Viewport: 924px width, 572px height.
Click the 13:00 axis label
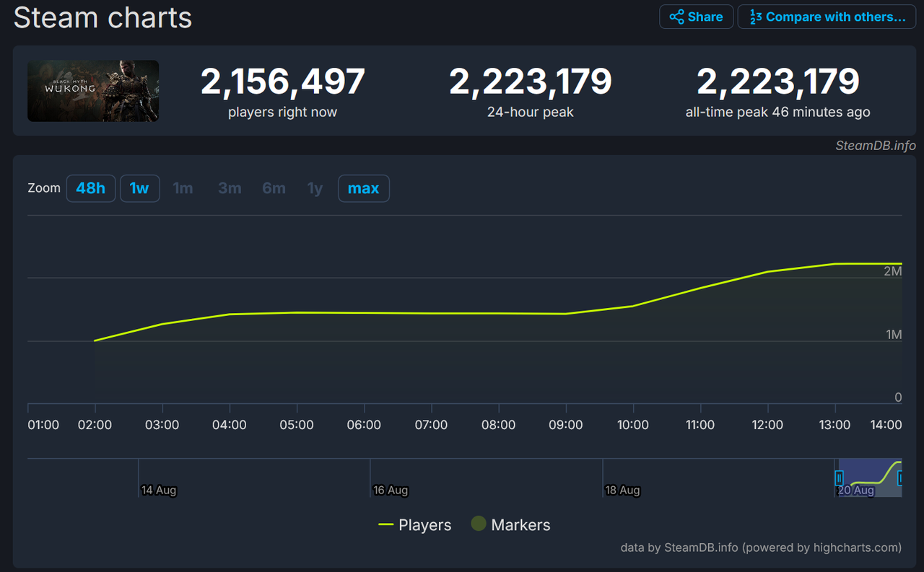(834, 425)
